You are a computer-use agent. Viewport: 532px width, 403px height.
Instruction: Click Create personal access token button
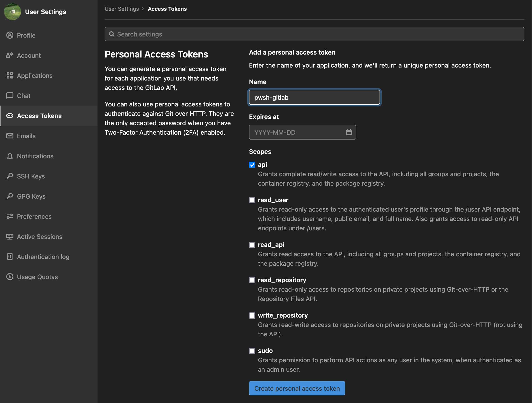297,388
